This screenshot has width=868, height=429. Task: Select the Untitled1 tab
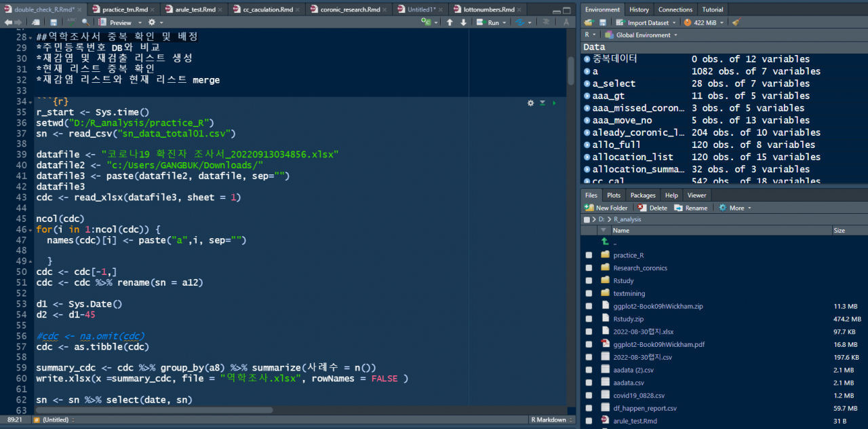[x=422, y=10]
